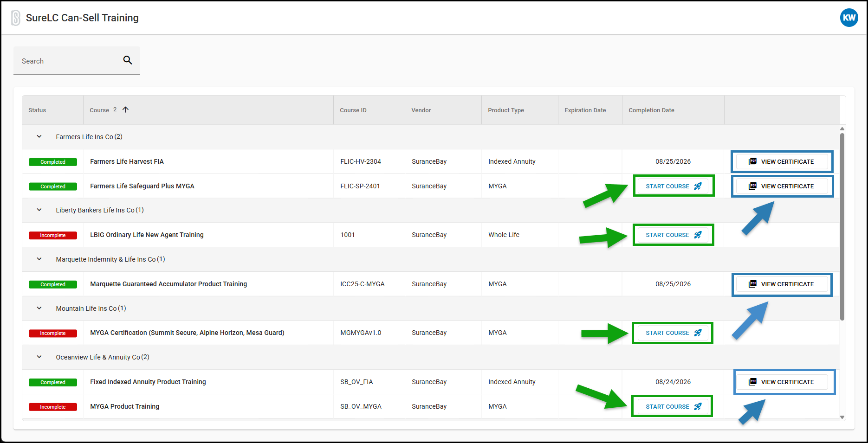Click the Incomplete badge for MYGA Product Training
Screen dimensions: 868x443
pyautogui.click(x=53, y=407)
